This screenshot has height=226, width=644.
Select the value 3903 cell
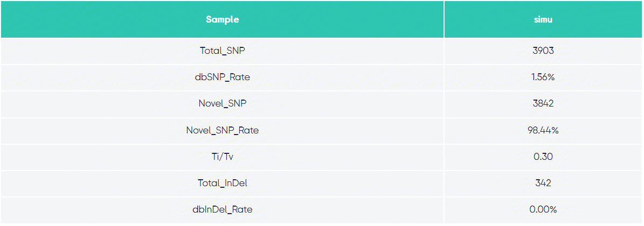[x=543, y=51]
